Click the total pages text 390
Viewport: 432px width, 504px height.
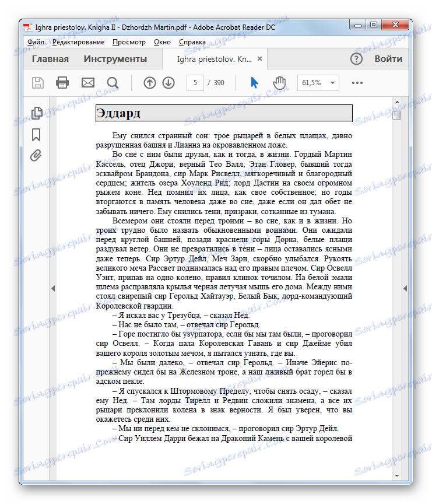[219, 83]
